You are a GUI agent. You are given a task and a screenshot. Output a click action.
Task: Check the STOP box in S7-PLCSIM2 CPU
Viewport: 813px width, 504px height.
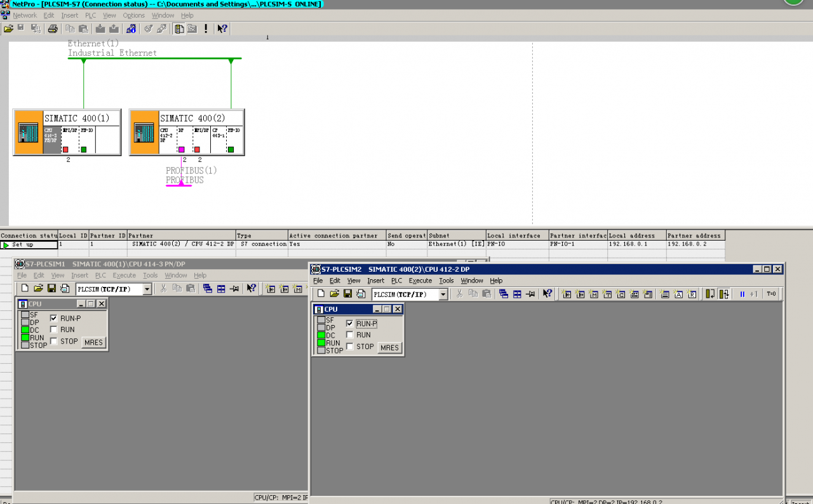[x=350, y=347]
